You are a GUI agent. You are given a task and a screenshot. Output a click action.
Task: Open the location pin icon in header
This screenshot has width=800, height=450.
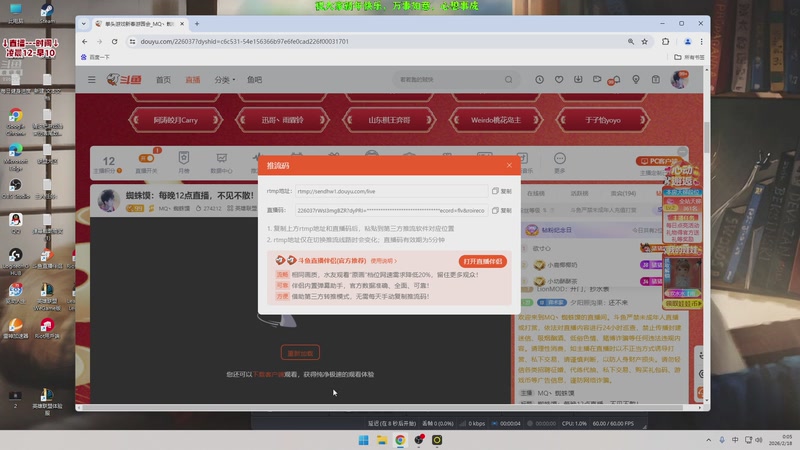tap(636, 80)
